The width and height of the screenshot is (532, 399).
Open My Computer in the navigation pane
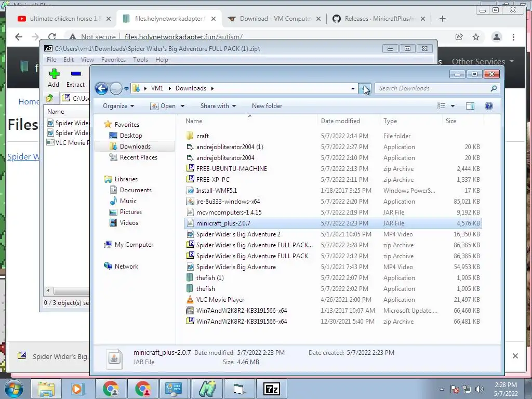134,245
